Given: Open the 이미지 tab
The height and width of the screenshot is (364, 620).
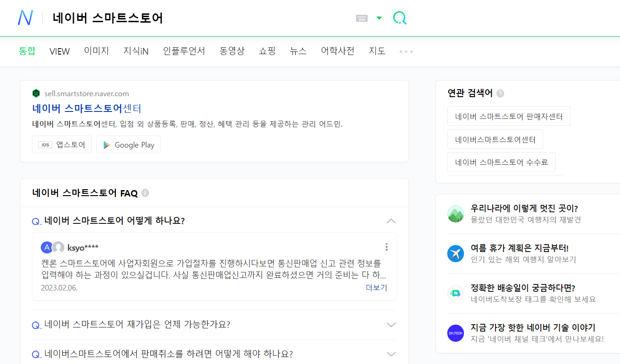Looking at the screenshot, I should (x=96, y=51).
